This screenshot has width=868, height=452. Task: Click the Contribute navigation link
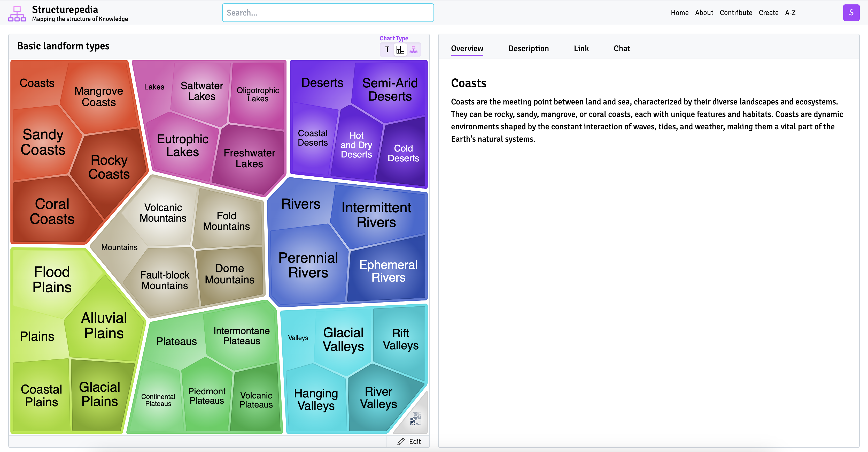pyautogui.click(x=735, y=13)
